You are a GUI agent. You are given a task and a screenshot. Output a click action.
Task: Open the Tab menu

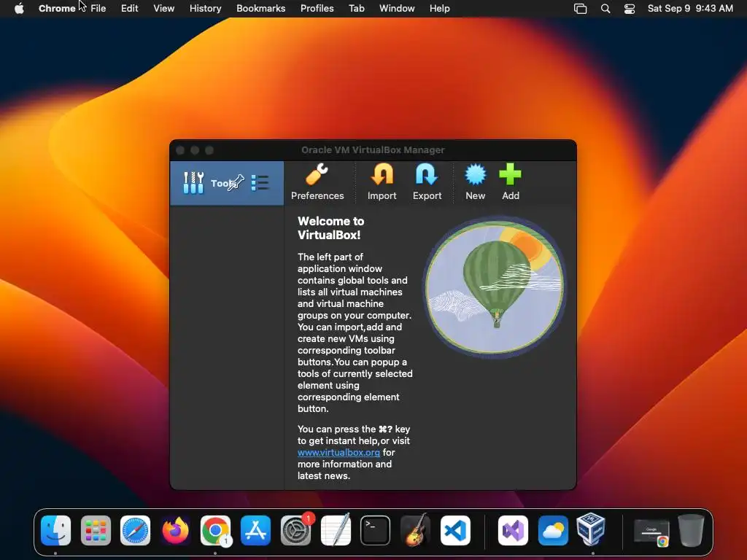356,8
